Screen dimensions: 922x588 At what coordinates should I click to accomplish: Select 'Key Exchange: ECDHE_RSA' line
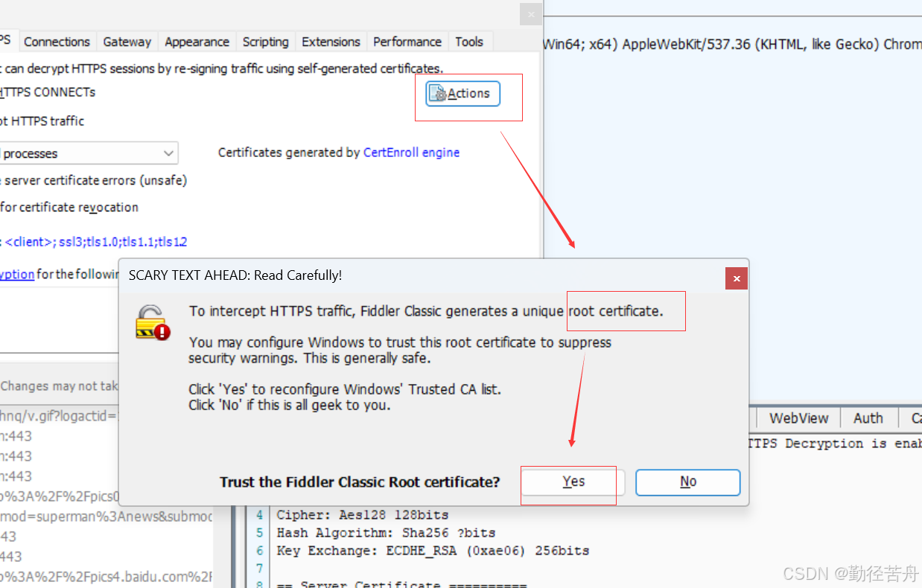point(433,551)
